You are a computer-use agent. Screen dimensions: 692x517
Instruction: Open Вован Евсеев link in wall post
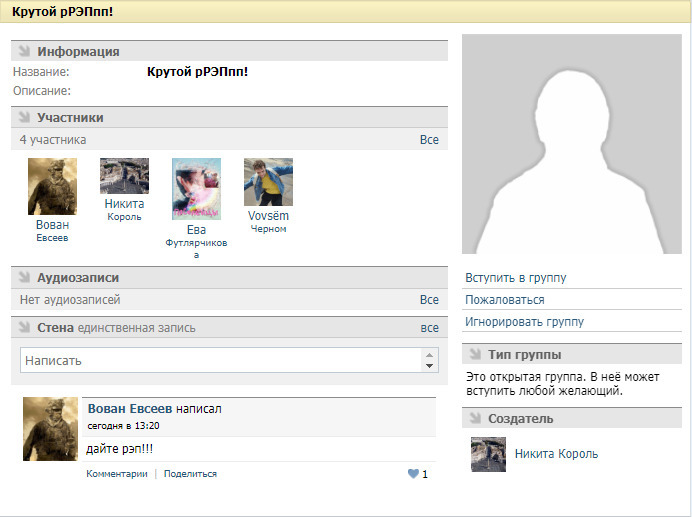tap(130, 409)
